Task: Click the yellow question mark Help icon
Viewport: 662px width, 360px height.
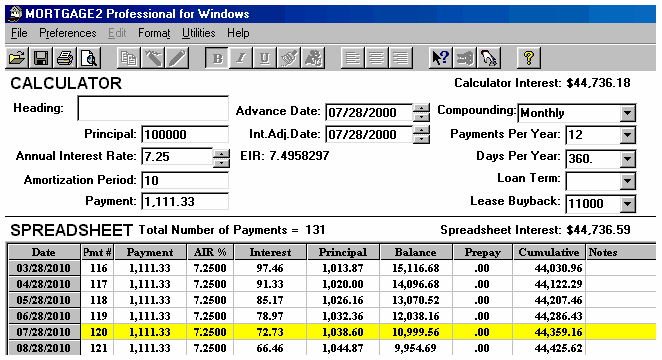Action: coord(529,58)
